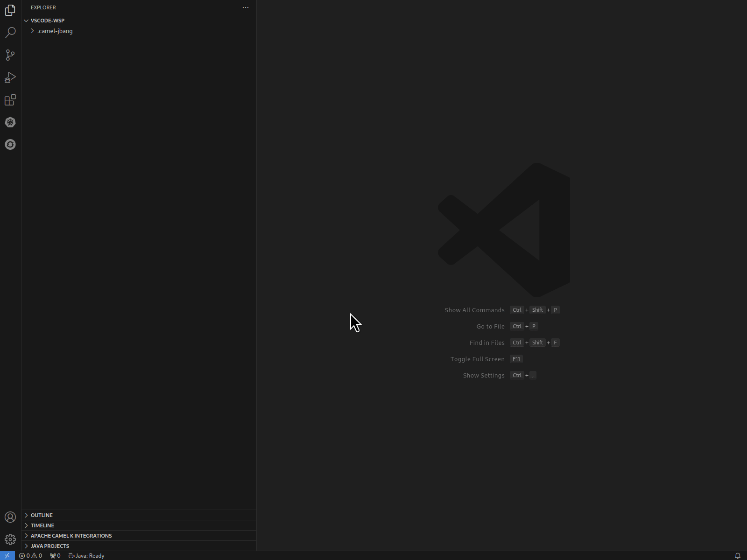Image resolution: width=747 pixels, height=560 pixels.
Task: Expand the Apache Camel K Integrations panel
Action: (x=71, y=536)
